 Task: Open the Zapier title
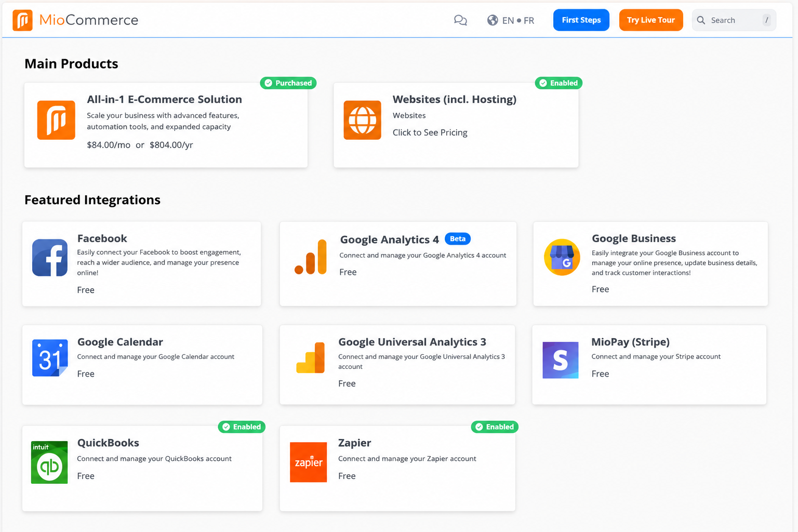click(x=355, y=443)
